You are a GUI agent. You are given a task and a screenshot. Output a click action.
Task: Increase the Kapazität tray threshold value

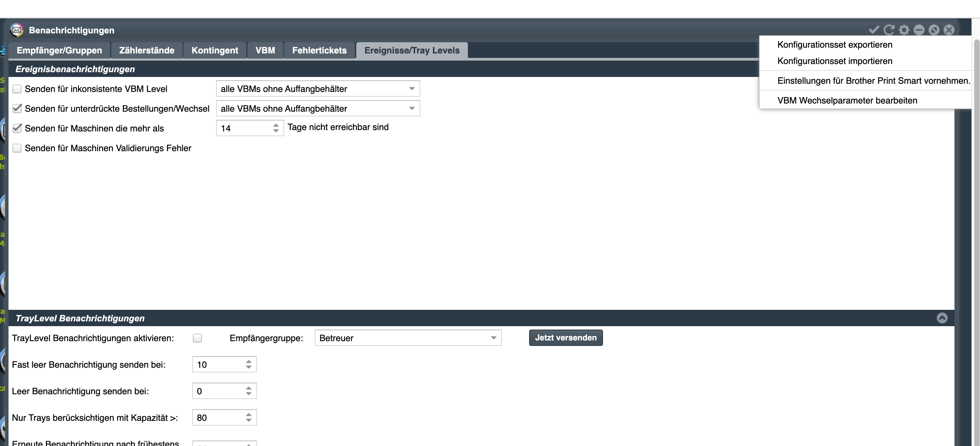[x=248, y=414]
